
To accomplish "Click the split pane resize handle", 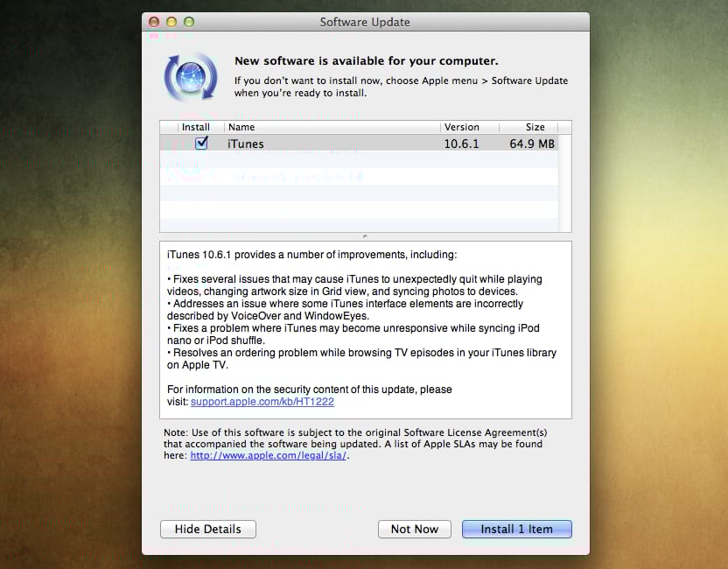I will click(x=365, y=236).
